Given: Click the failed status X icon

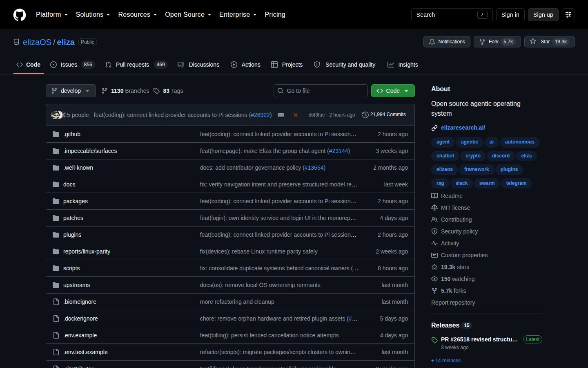Looking at the screenshot, I should (x=296, y=115).
